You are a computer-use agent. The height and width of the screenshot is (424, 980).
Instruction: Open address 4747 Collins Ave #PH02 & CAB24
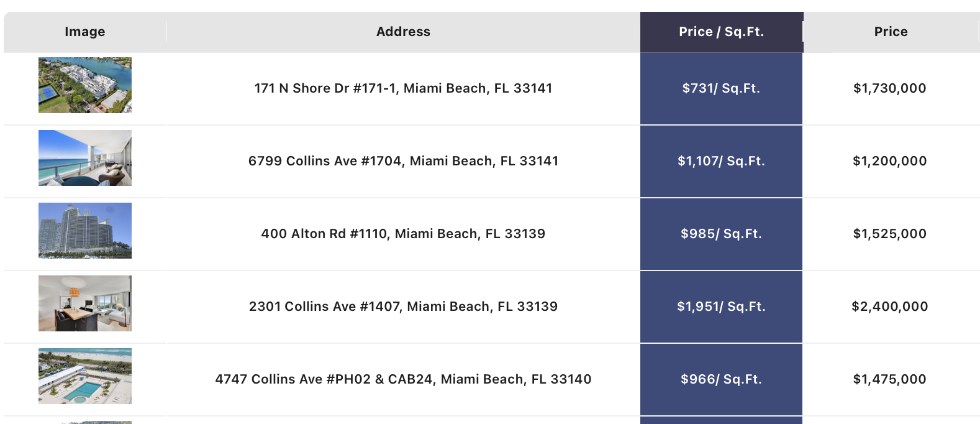[x=403, y=379]
